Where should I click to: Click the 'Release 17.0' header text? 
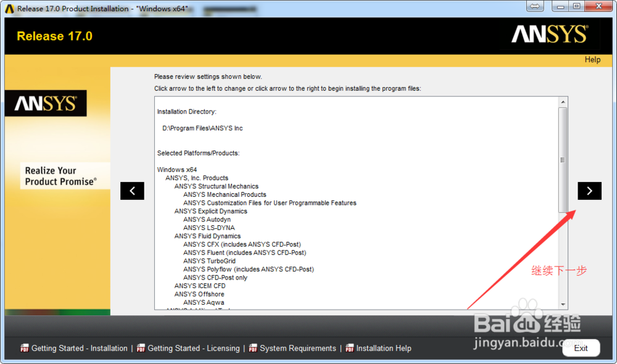pyautogui.click(x=54, y=36)
